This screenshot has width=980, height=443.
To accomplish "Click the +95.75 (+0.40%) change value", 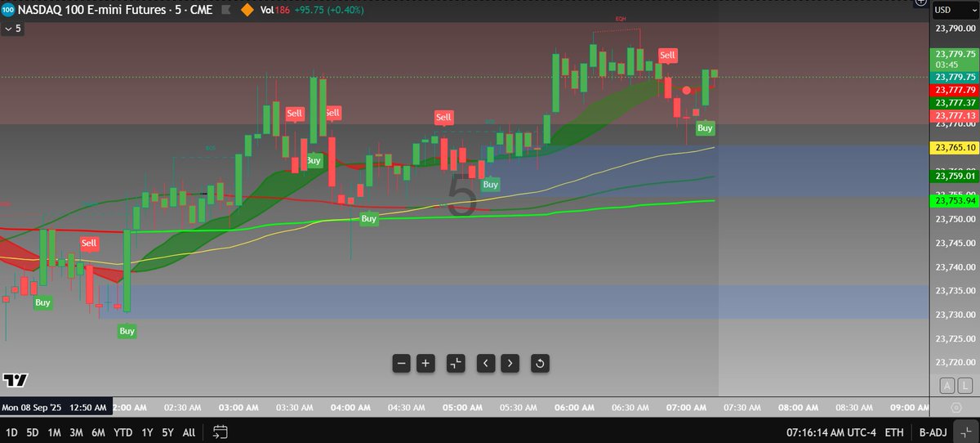I will (330, 10).
